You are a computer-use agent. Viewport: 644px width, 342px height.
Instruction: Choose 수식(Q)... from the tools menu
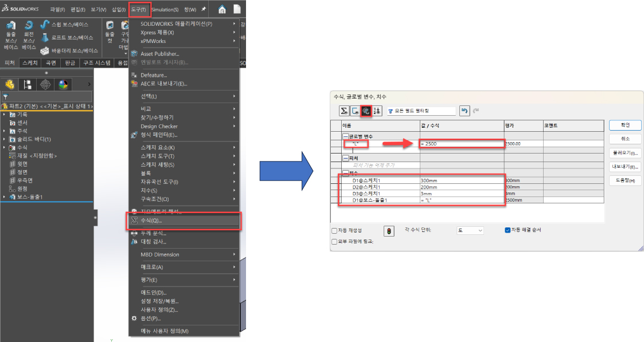click(151, 221)
